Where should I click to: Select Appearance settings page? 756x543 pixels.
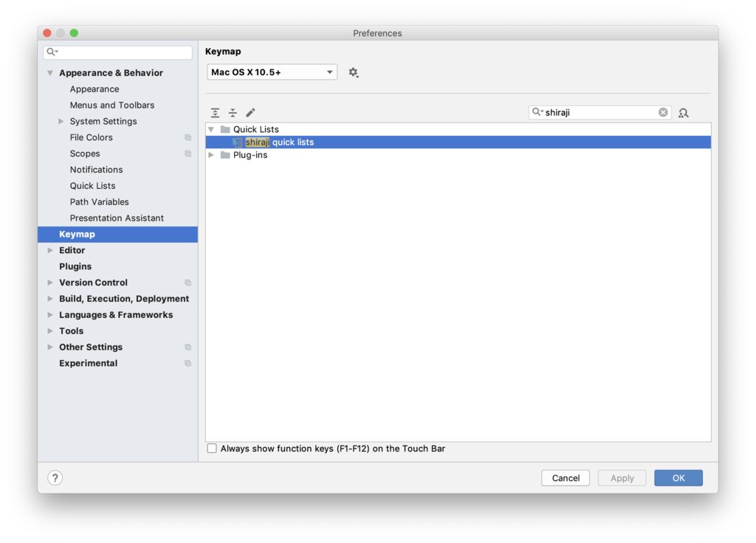[94, 89]
